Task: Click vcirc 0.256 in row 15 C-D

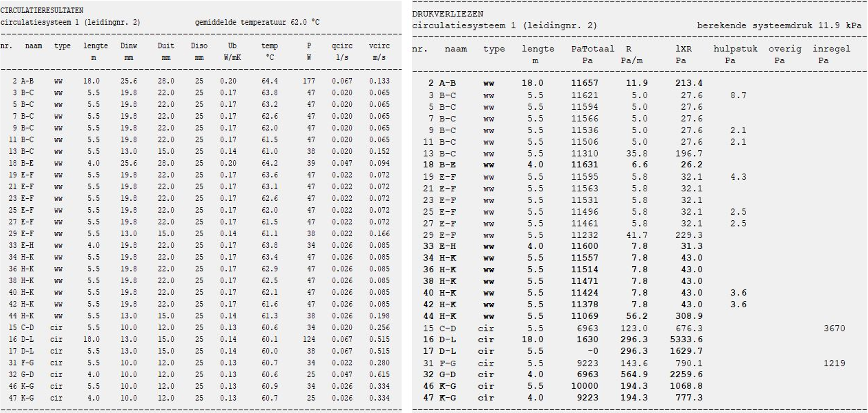Action: point(379,327)
